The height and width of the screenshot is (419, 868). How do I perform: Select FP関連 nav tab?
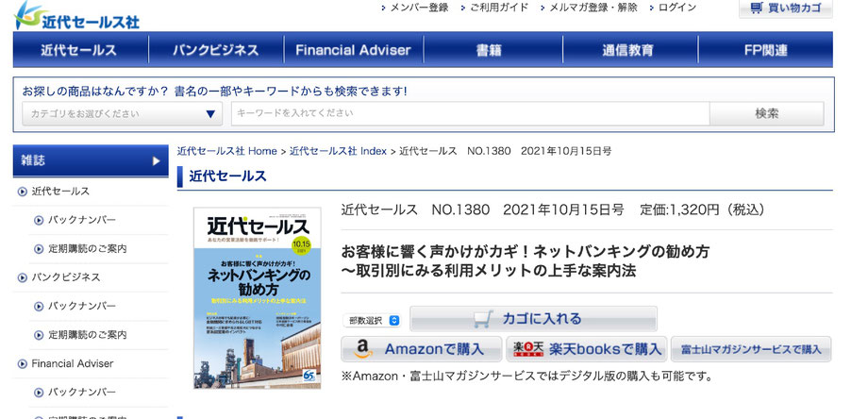click(x=765, y=50)
